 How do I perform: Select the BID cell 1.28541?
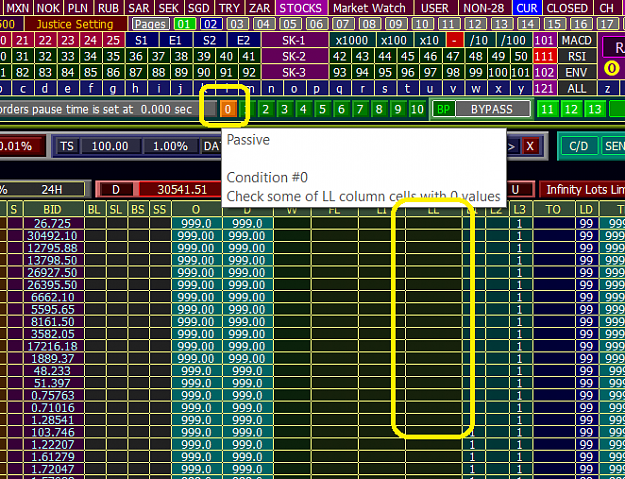[x=52, y=420]
